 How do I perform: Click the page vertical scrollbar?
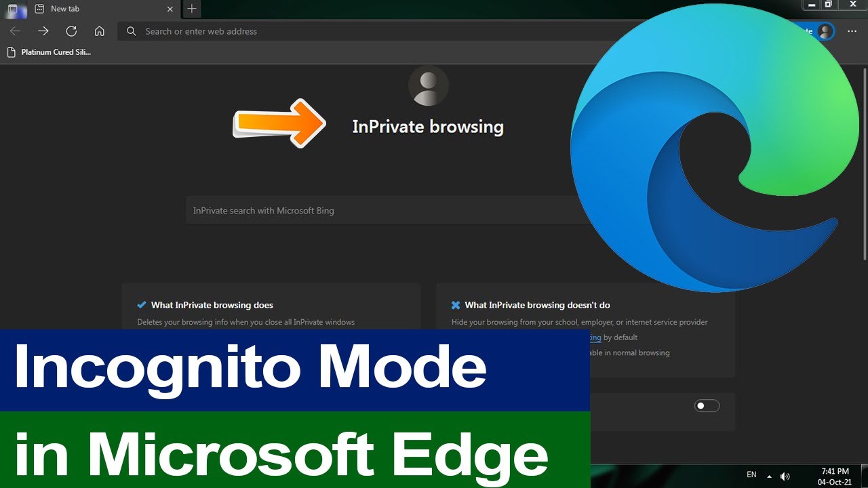click(x=865, y=163)
